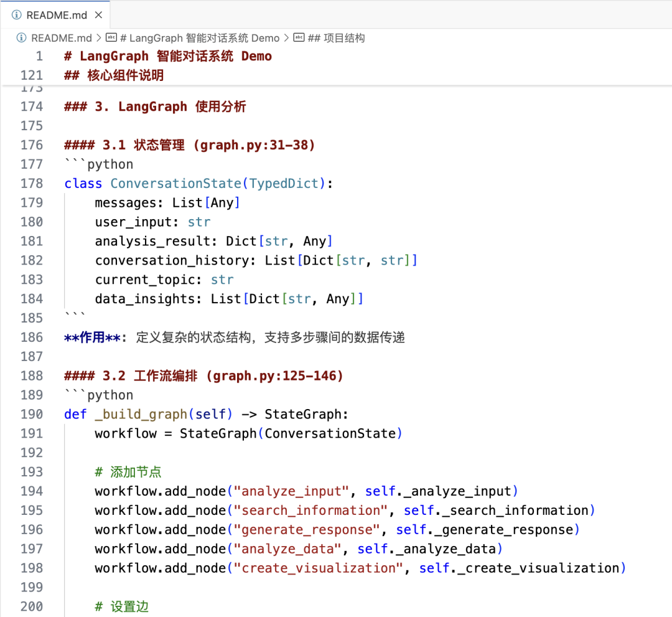The image size is (672, 617).
Task: Click add_node "analyze_data" line
Action: click(x=299, y=549)
